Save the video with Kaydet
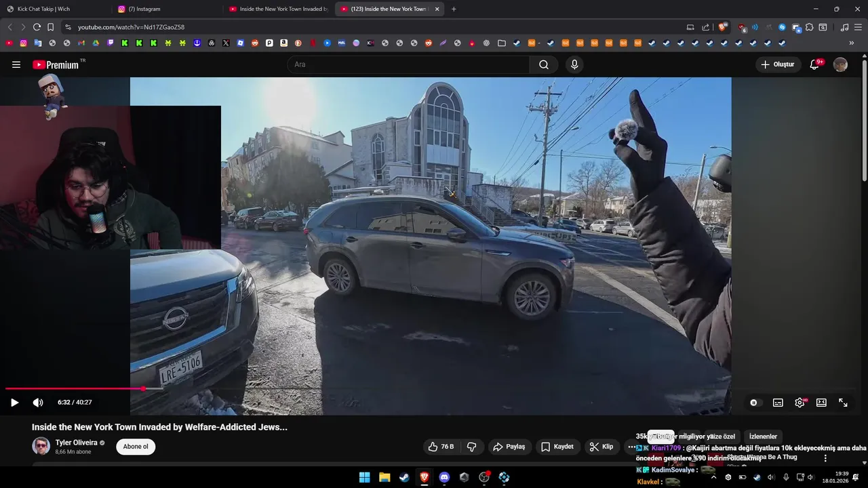Image resolution: width=868 pixels, height=488 pixels. 557,447
